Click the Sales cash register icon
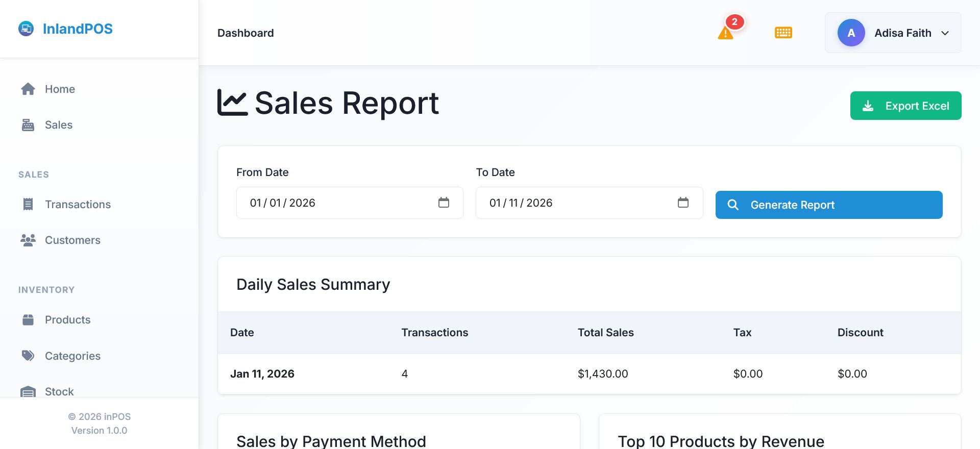The image size is (980, 449). click(28, 125)
